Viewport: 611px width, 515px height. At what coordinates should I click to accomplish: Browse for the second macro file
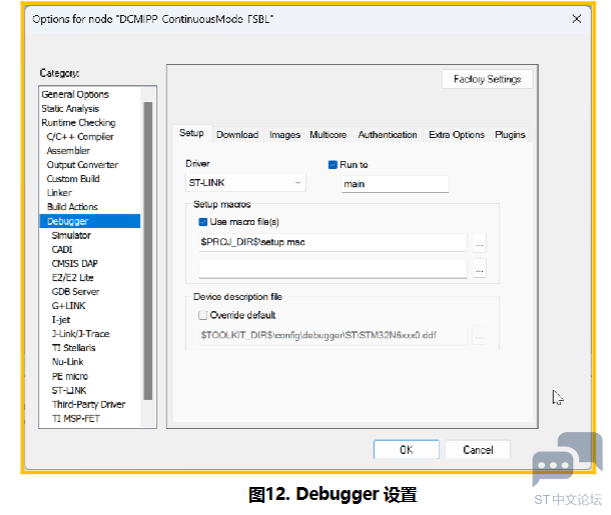(479, 269)
